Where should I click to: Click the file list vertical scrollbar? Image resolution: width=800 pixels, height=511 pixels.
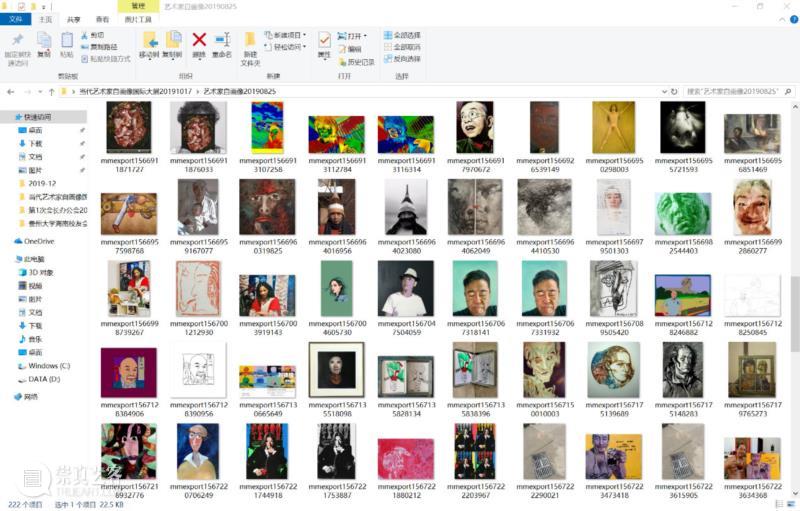click(795, 314)
